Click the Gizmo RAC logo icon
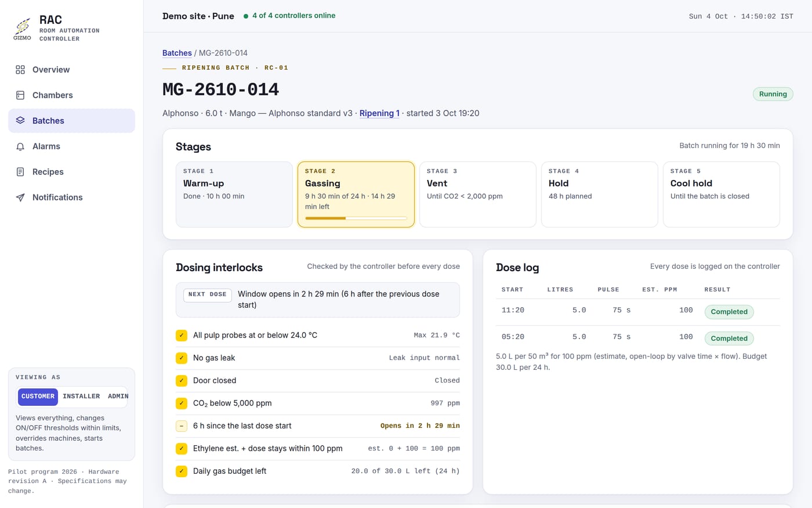The width and height of the screenshot is (812, 508). pyautogui.click(x=22, y=28)
